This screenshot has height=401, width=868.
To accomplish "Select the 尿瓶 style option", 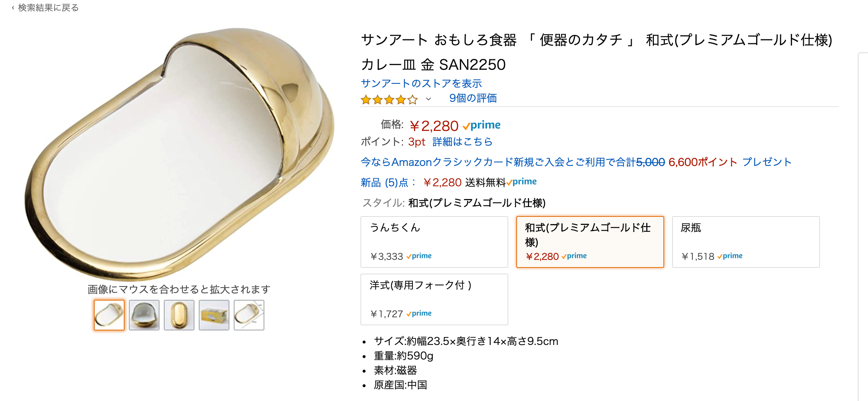I will point(746,242).
